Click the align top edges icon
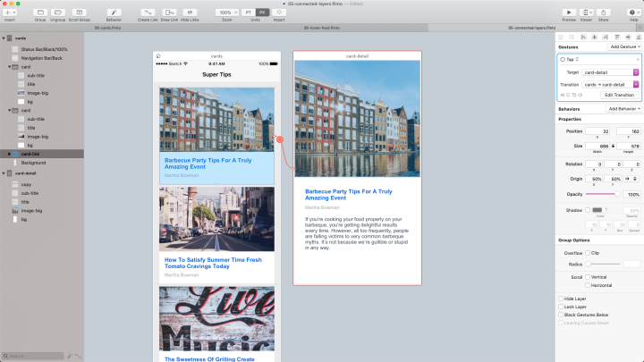The height and width of the screenshot is (362, 644). 617,37
